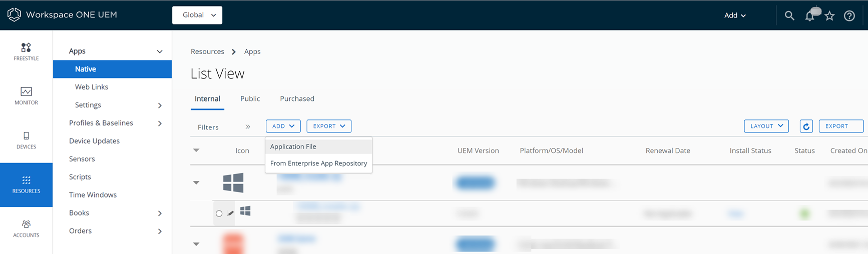
Task: Open the Monitor section icon
Action: [26, 91]
